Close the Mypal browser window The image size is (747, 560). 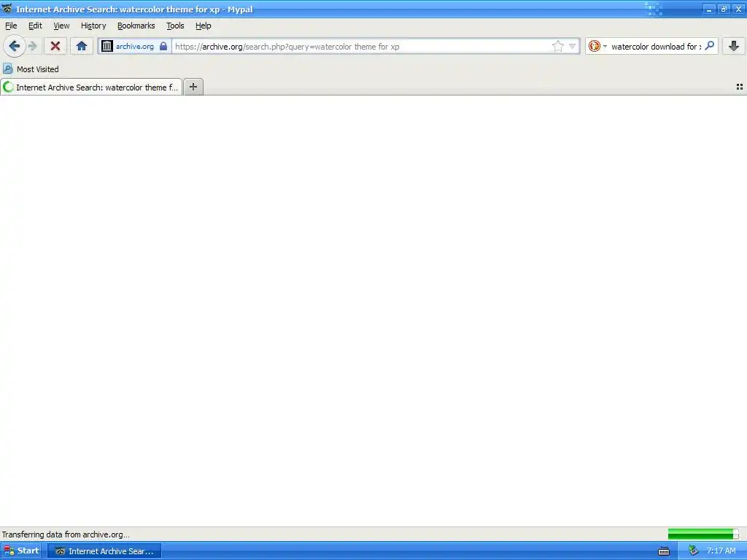[738, 9]
